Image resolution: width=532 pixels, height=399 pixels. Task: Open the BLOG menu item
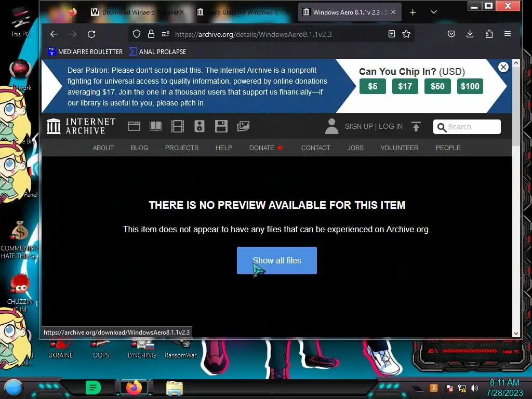tap(139, 148)
